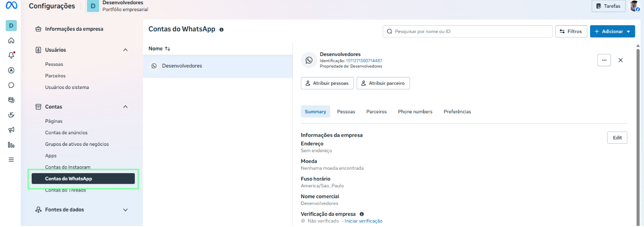Click Atribuir parceiro button
This screenshot has height=227, width=644.
coord(383,83)
